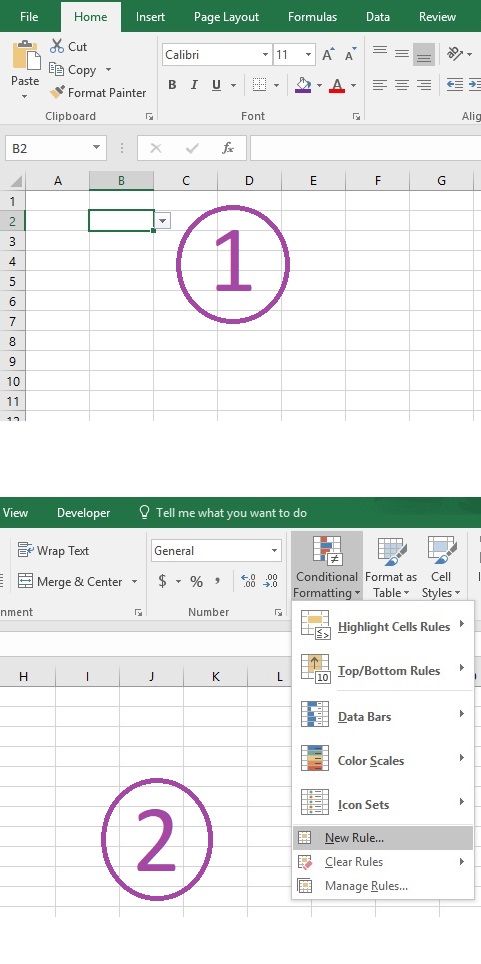The width and height of the screenshot is (481, 964).
Task: Align text right
Action: [424, 85]
